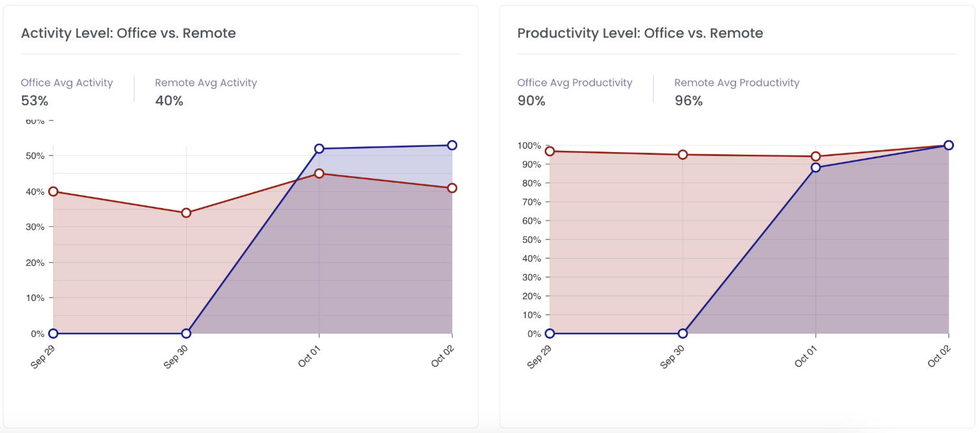Click the red Sep 30 point in Activity chart
The width and height of the screenshot is (980, 433).
(186, 213)
